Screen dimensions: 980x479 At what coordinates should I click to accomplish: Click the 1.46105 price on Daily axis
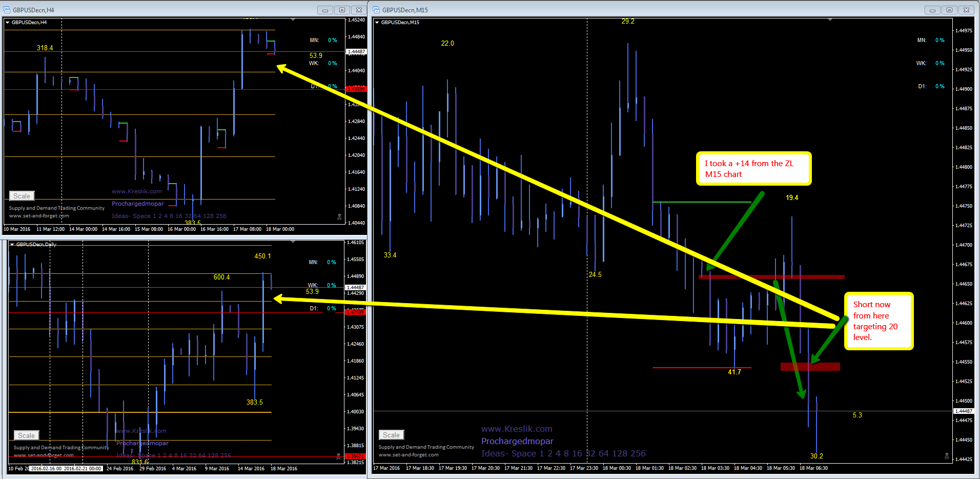point(356,242)
